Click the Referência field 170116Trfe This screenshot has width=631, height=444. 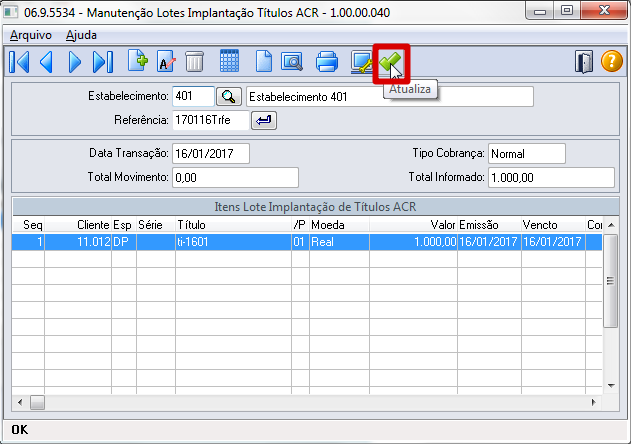[x=211, y=120]
